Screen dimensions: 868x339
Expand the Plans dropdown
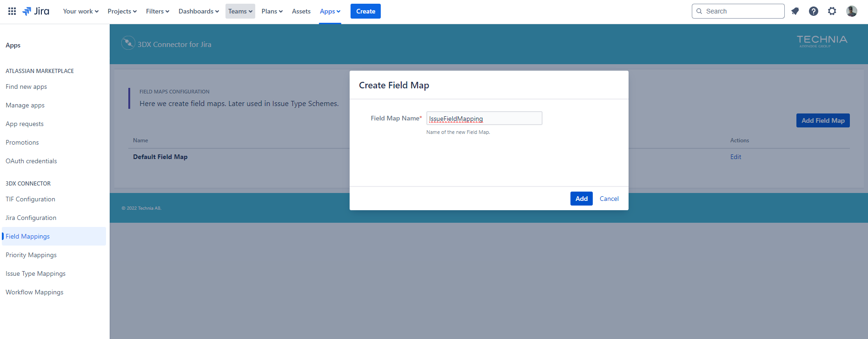(272, 11)
